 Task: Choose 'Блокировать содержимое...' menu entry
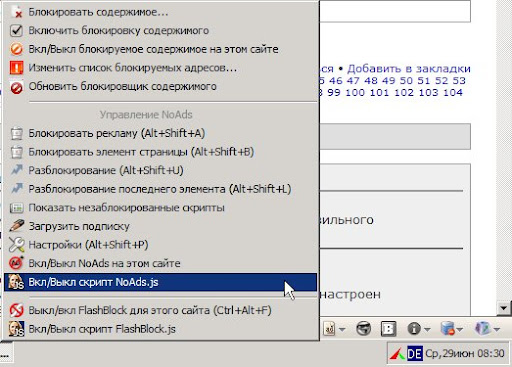point(160,12)
